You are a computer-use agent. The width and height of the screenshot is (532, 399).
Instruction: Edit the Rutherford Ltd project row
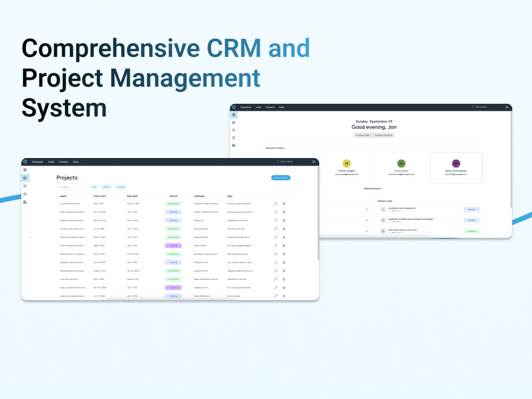[276, 262]
